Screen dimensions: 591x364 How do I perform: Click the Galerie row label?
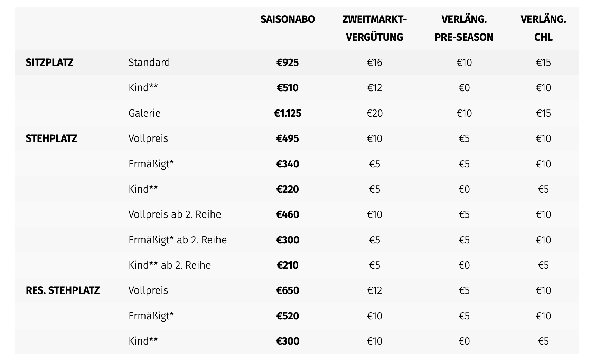tap(144, 113)
